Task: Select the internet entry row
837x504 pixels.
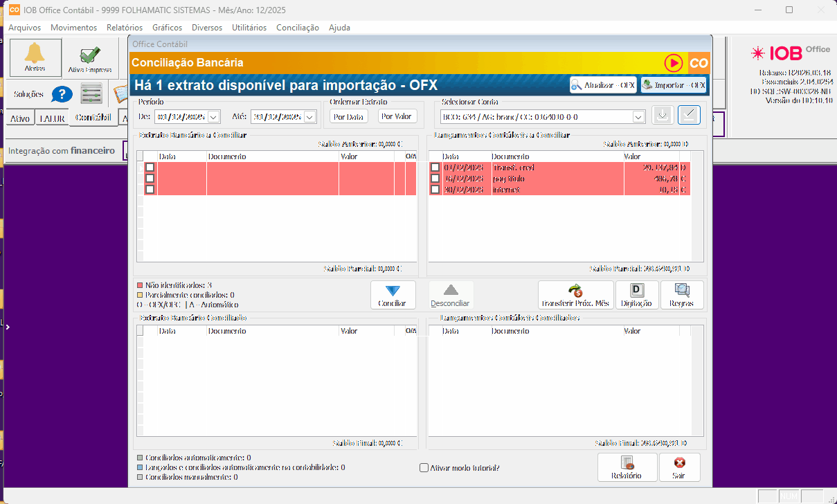Action: tap(554, 190)
